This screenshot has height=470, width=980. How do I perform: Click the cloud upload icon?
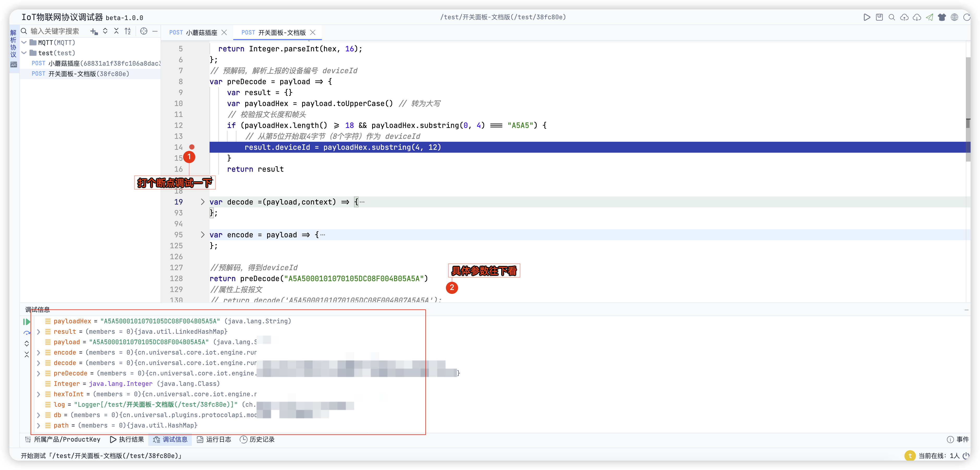pos(904,17)
